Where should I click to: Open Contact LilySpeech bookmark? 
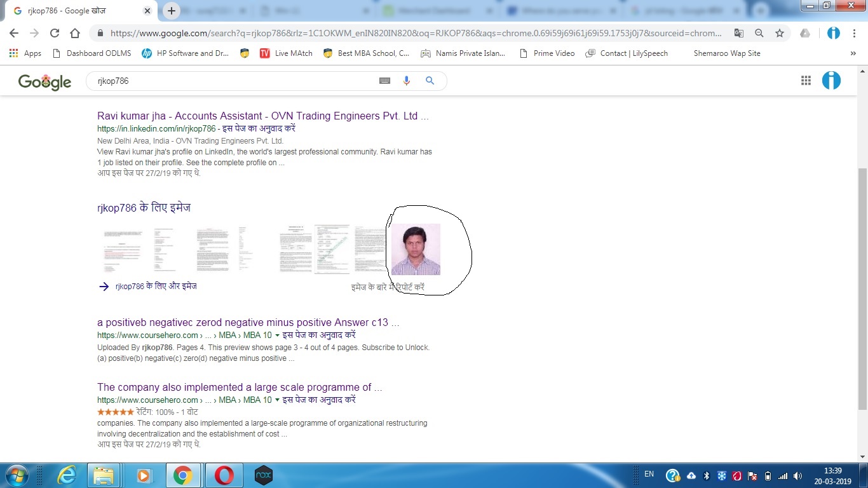coord(627,53)
